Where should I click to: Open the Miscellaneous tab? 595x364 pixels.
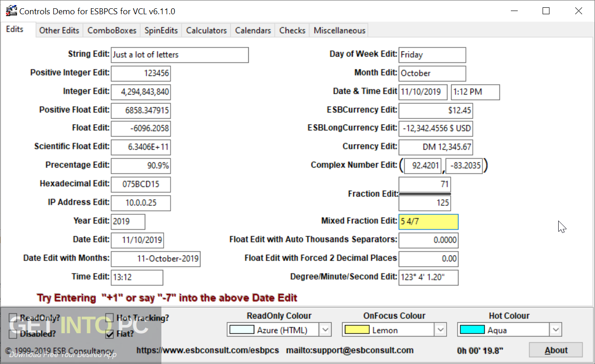point(339,30)
